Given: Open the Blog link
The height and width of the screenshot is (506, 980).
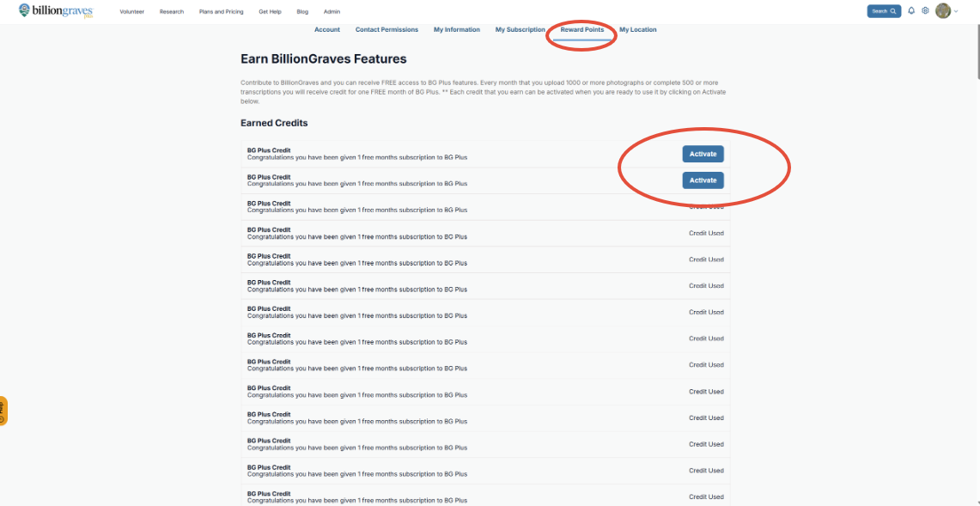Looking at the screenshot, I should [x=302, y=12].
